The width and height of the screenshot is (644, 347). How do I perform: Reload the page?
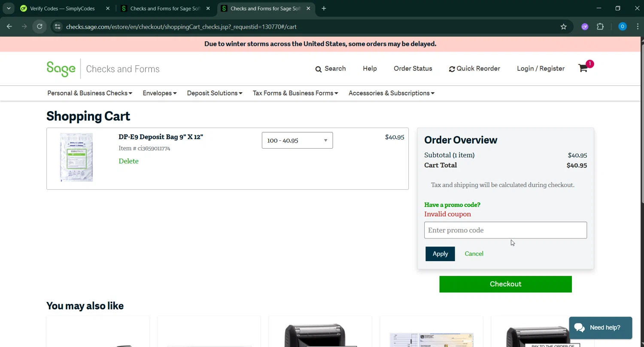39,27
